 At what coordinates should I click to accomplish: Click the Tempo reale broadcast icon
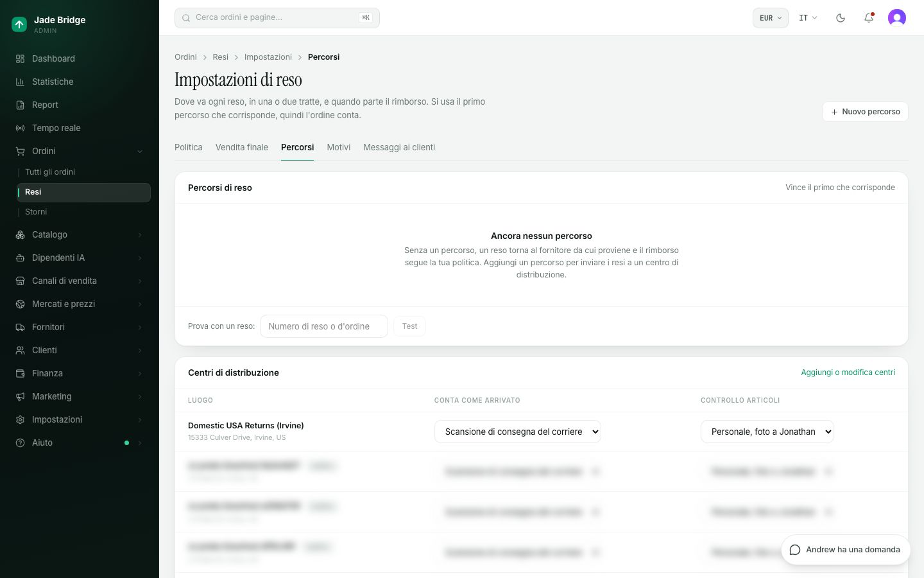tap(20, 128)
